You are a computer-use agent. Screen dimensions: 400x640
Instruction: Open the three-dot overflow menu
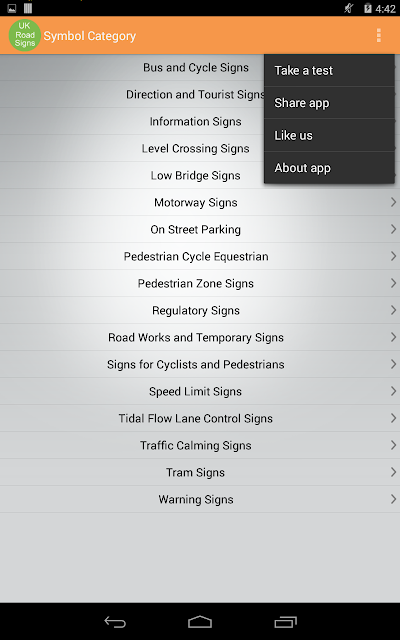pyautogui.click(x=379, y=36)
